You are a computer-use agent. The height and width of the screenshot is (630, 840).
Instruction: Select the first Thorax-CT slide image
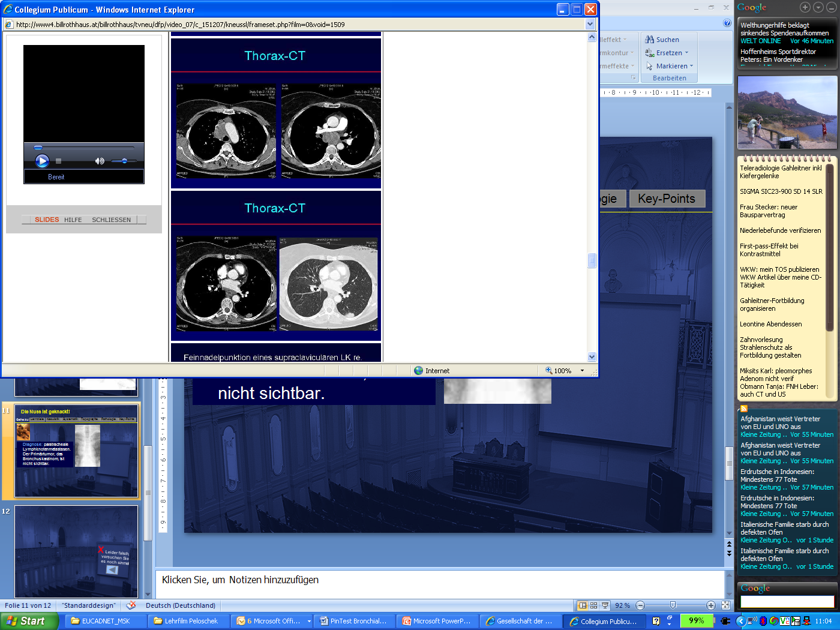(276, 113)
